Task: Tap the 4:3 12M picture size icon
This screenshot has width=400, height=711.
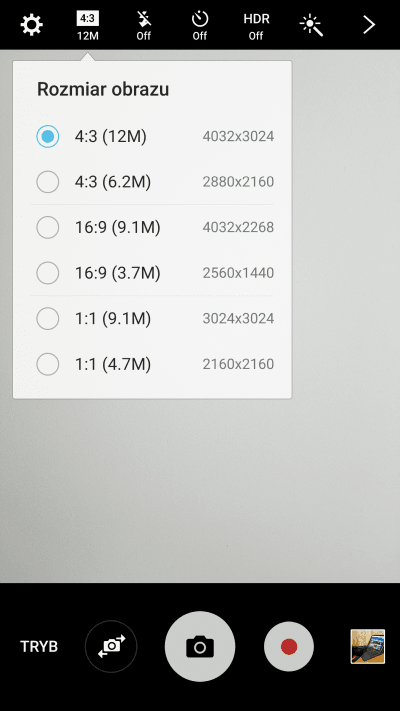Action: (x=88, y=25)
